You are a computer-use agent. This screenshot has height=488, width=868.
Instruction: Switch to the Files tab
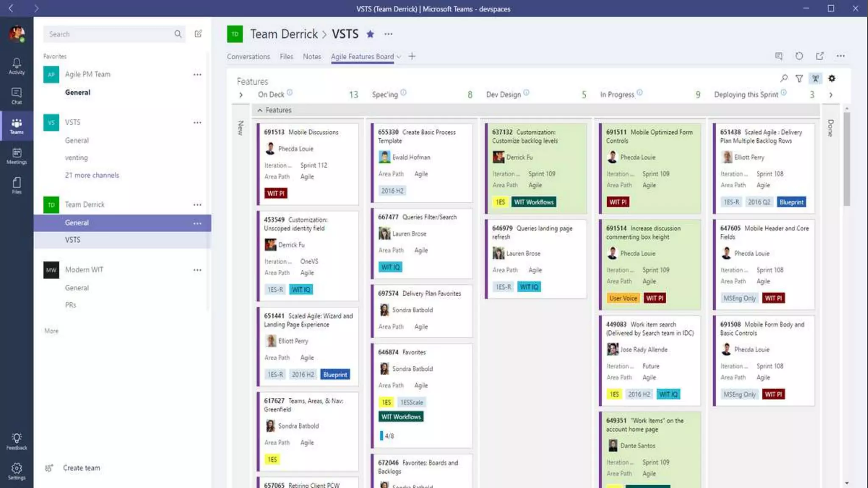tap(286, 56)
